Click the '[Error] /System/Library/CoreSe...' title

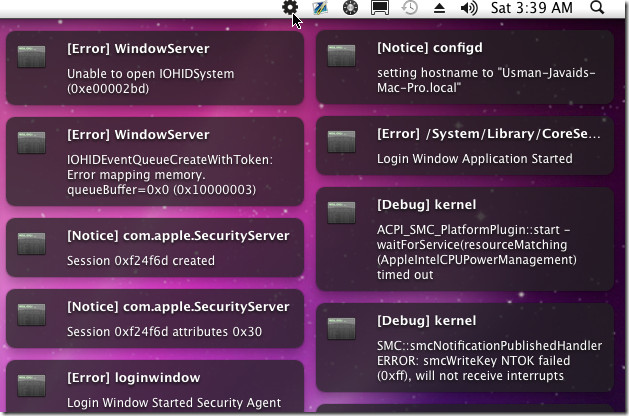489,134
